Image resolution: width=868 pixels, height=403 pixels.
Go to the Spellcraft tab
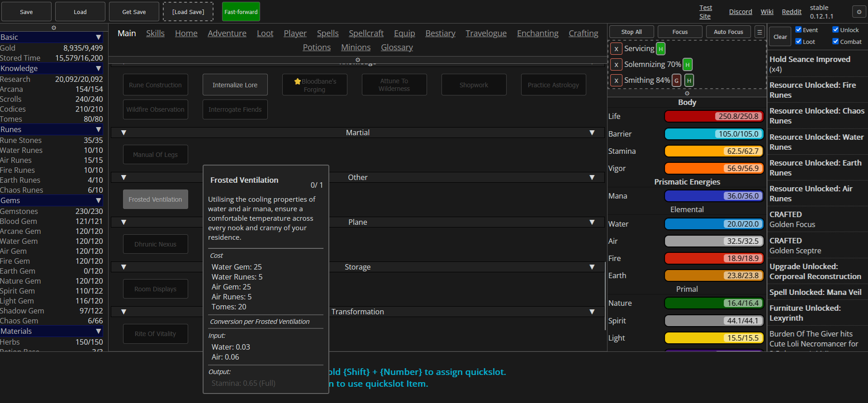tap(366, 33)
